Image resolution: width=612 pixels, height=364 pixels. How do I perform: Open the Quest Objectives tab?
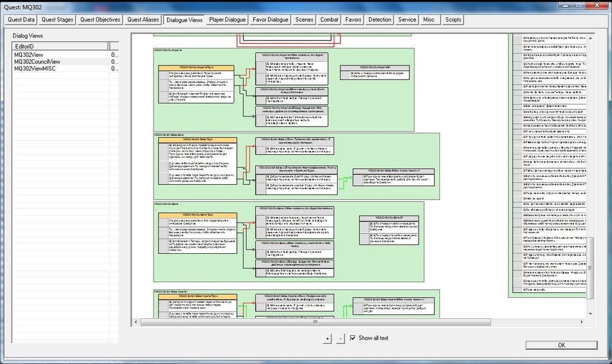[100, 20]
